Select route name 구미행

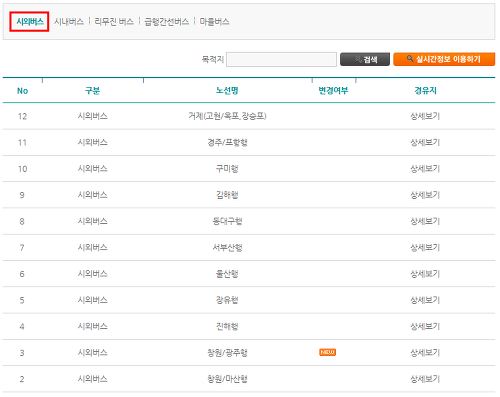(227, 169)
